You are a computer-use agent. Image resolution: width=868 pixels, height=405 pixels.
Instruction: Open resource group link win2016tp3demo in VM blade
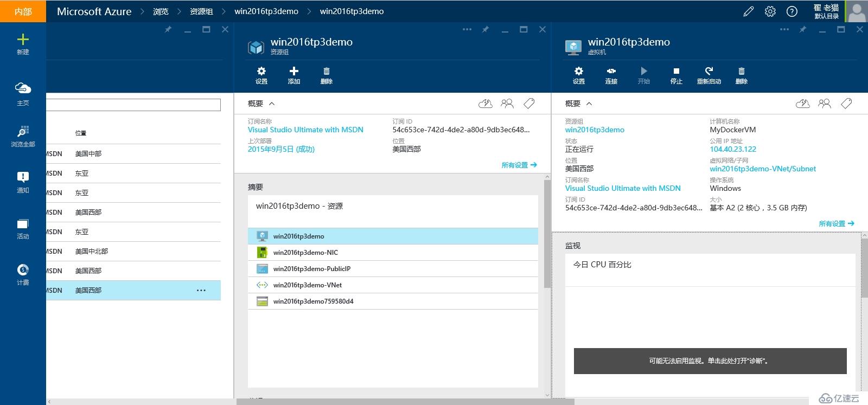pyautogui.click(x=595, y=130)
